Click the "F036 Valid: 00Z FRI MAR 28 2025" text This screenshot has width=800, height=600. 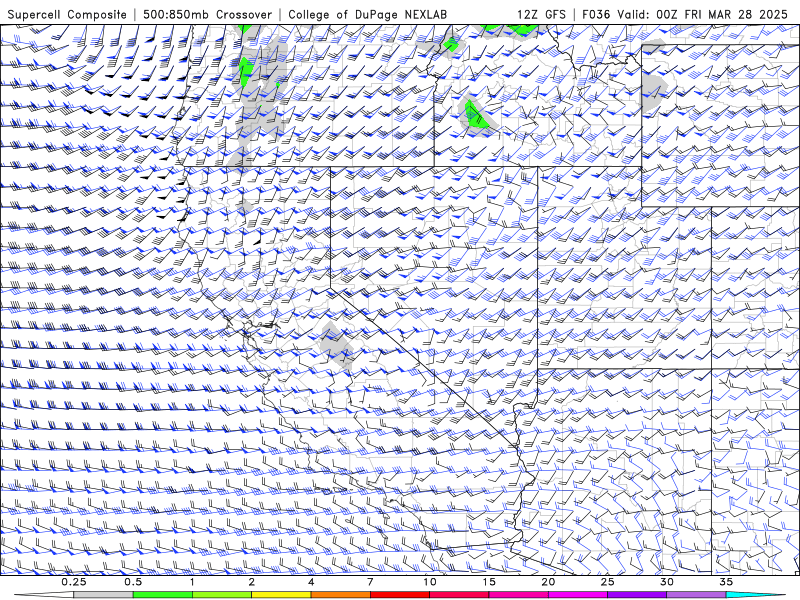click(x=685, y=14)
